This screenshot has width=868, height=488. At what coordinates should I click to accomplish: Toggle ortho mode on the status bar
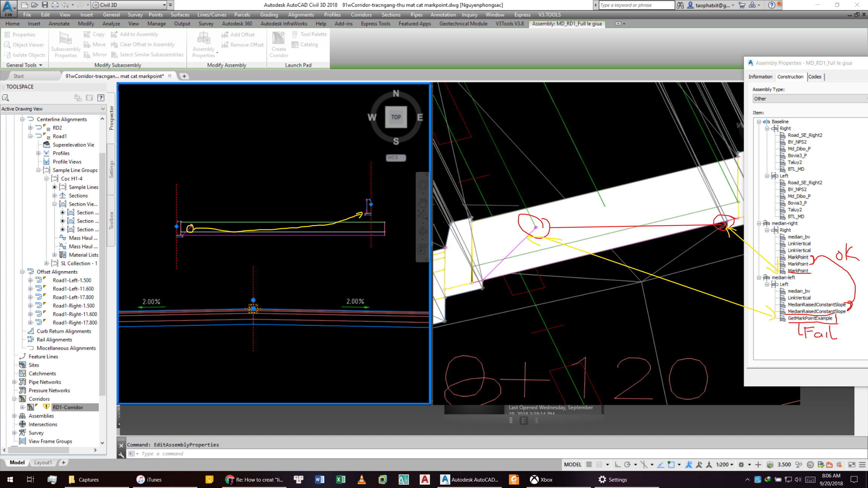coord(618,464)
